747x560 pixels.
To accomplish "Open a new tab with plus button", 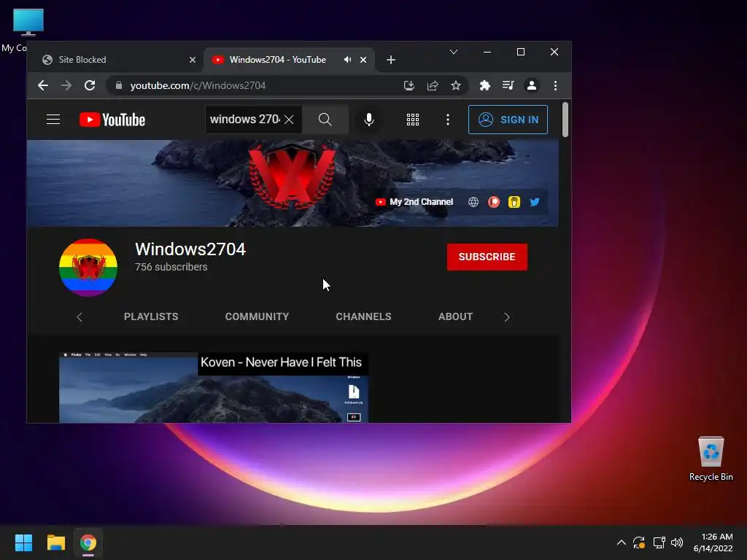I will click(391, 60).
